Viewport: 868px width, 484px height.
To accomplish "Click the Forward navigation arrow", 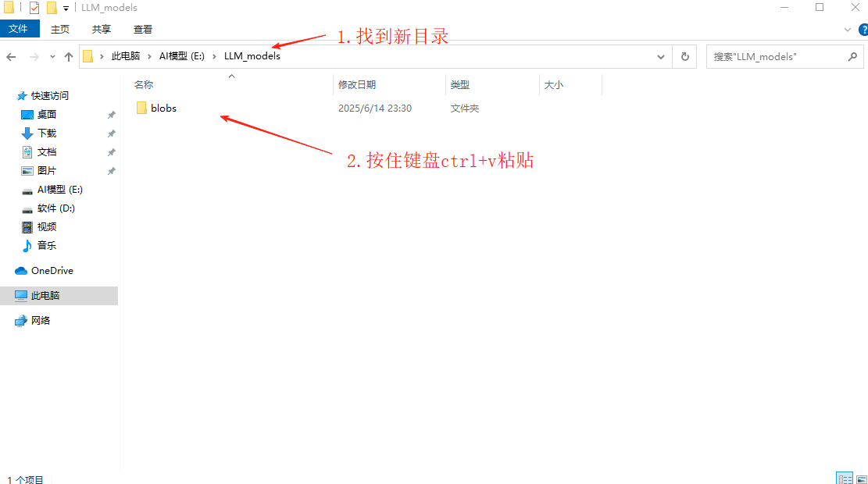I will click(x=34, y=56).
